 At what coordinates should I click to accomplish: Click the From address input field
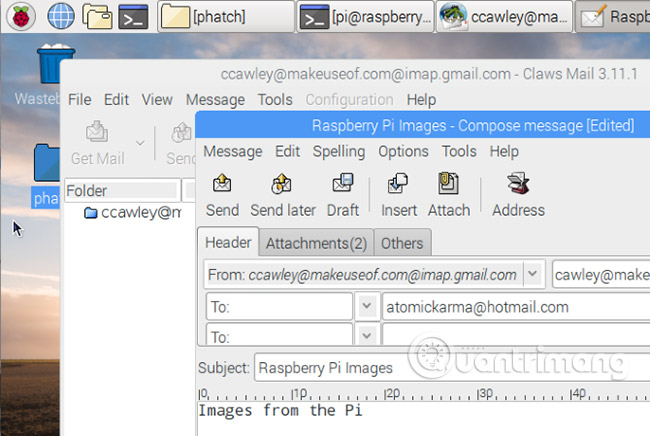click(601, 275)
